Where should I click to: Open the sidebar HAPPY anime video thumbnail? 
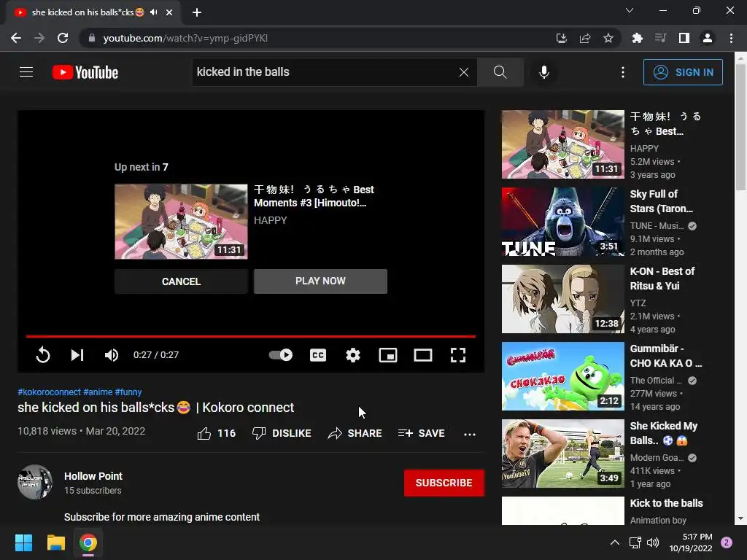[562, 144]
